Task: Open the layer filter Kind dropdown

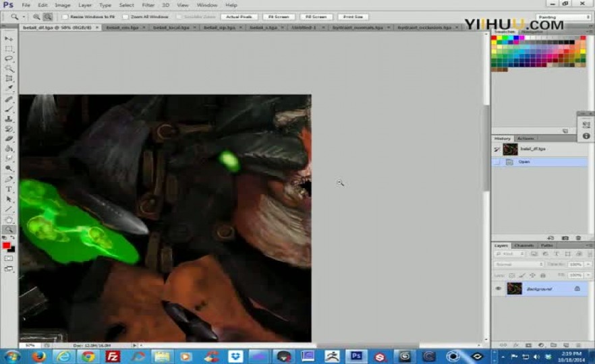Action: point(509,253)
